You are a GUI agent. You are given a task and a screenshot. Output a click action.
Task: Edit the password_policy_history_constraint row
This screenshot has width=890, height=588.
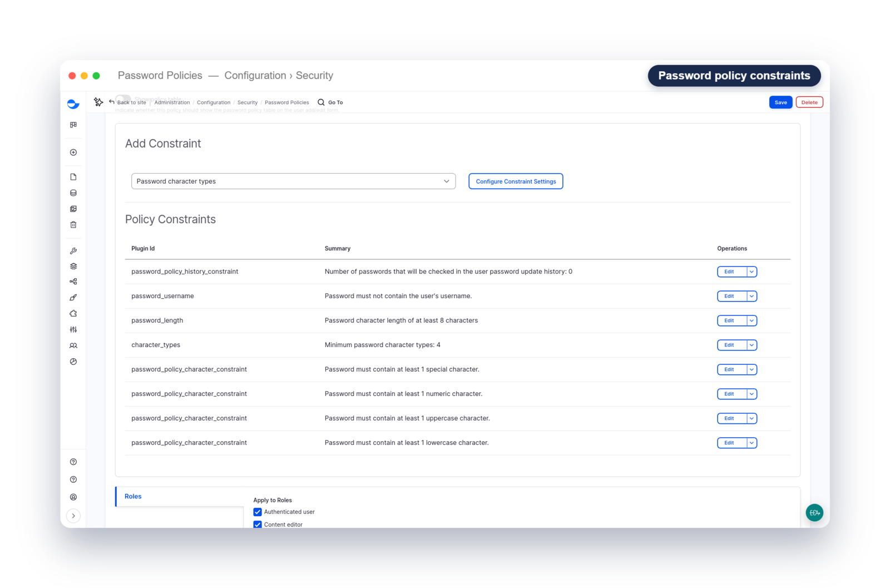tap(731, 271)
